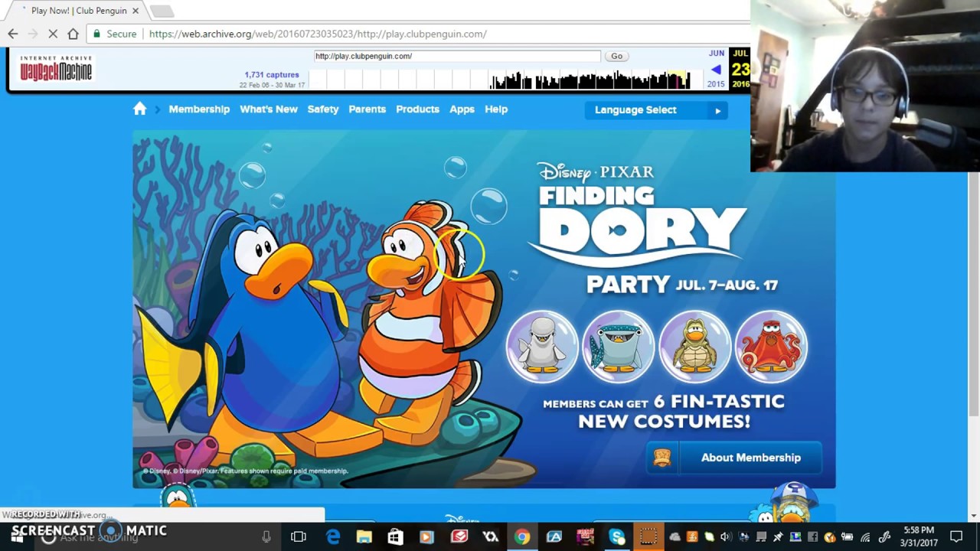Viewport: 980px width, 551px height.
Task: Click the whale shark costume circle
Action: pyautogui.click(x=618, y=347)
